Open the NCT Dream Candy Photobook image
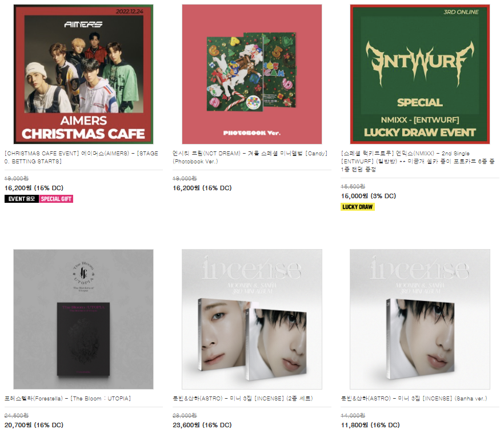This screenshot has height=437, width=504. click(x=251, y=74)
